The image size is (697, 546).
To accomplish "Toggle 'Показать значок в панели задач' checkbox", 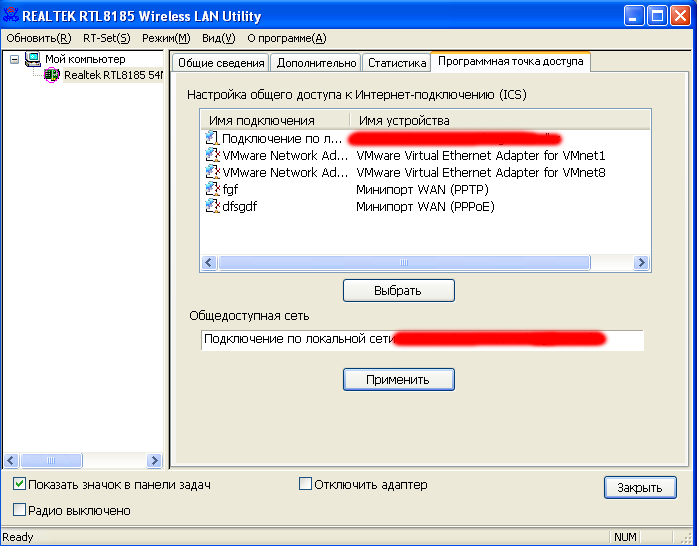I will pyautogui.click(x=19, y=484).
